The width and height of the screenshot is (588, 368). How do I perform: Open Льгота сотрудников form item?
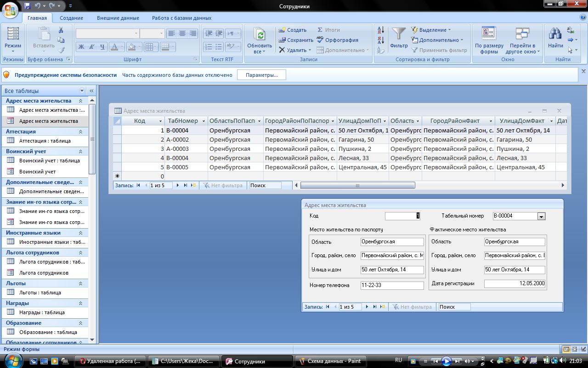[44, 273]
